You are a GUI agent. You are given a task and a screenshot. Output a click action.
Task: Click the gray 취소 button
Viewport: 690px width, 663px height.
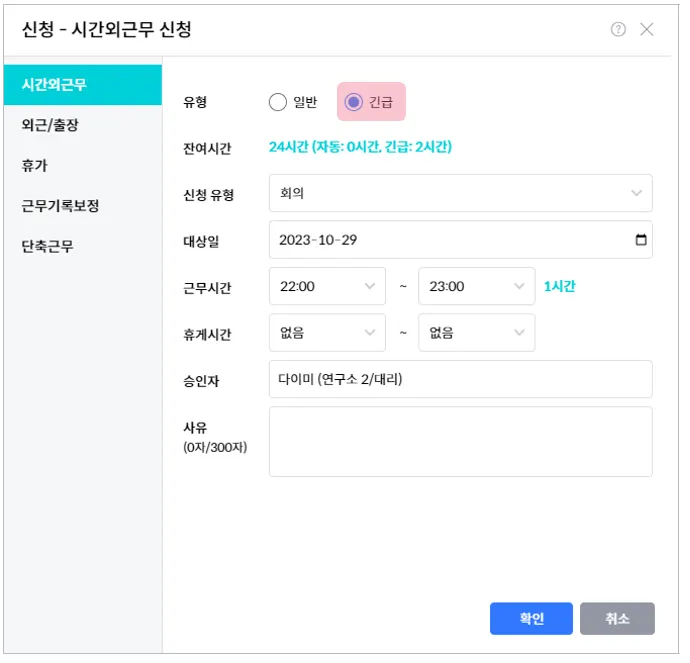(617, 619)
